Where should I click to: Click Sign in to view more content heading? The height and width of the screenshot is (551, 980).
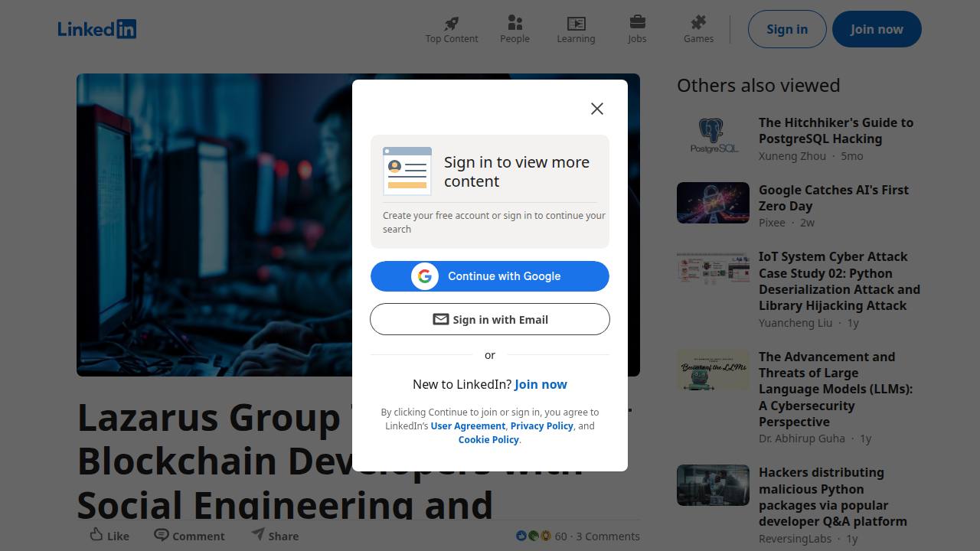pyautogui.click(x=517, y=171)
